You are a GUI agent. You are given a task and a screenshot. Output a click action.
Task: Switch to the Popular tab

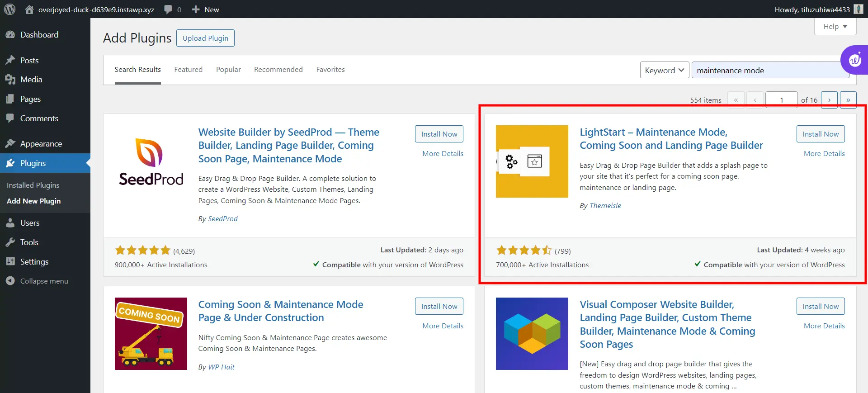[x=228, y=69]
